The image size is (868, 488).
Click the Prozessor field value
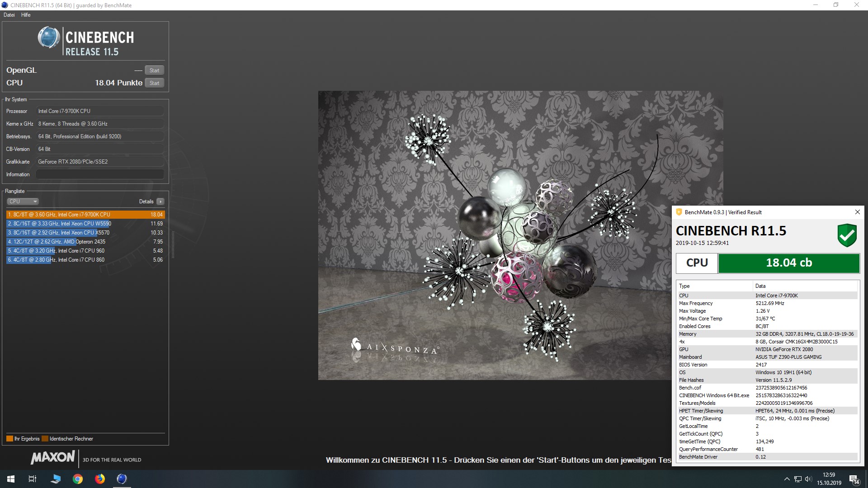(100, 111)
